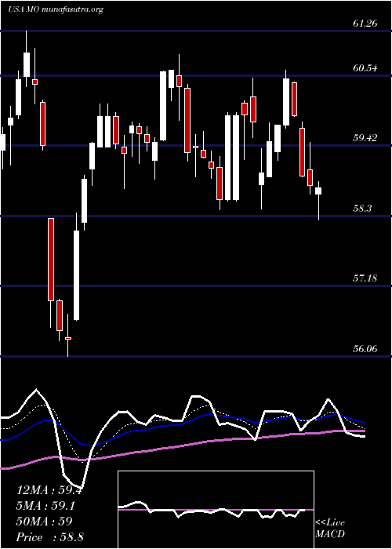Viewport: 392px width, 549px height.
Task: Click the <<Live MACD label
Action: pos(330,529)
